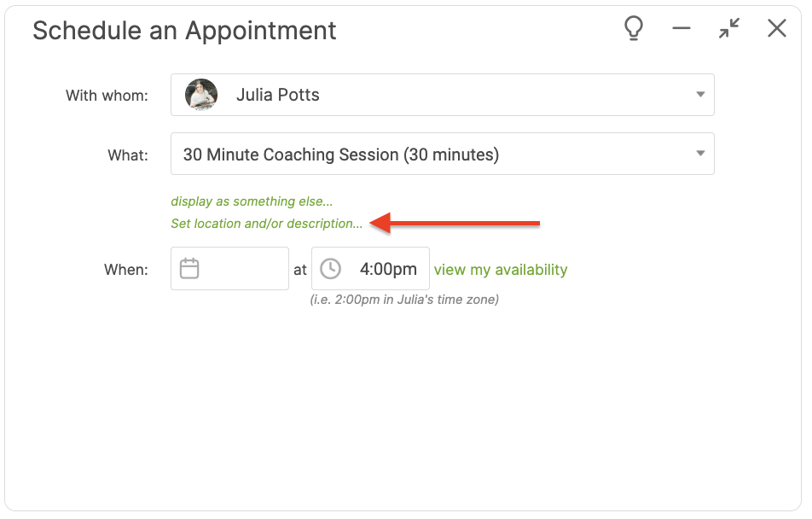This screenshot has height=519, width=812.
Task: Click the clock icon beside the time
Action: point(330,269)
